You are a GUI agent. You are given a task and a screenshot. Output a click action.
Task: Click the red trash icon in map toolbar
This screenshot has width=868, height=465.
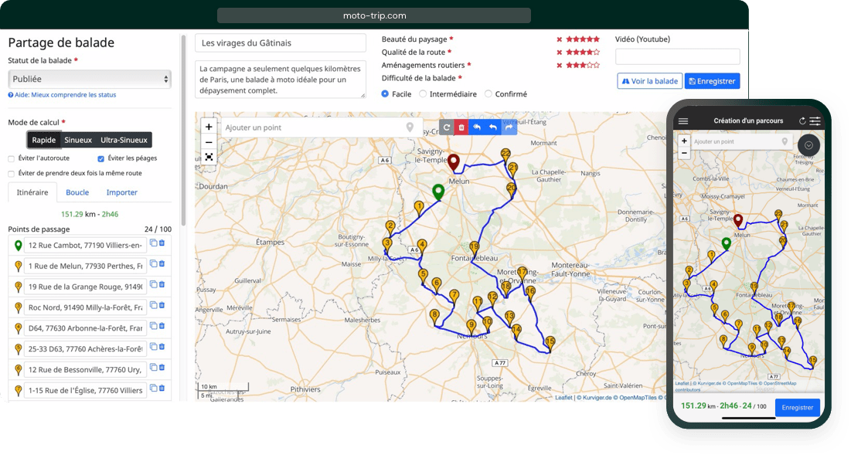[461, 127]
